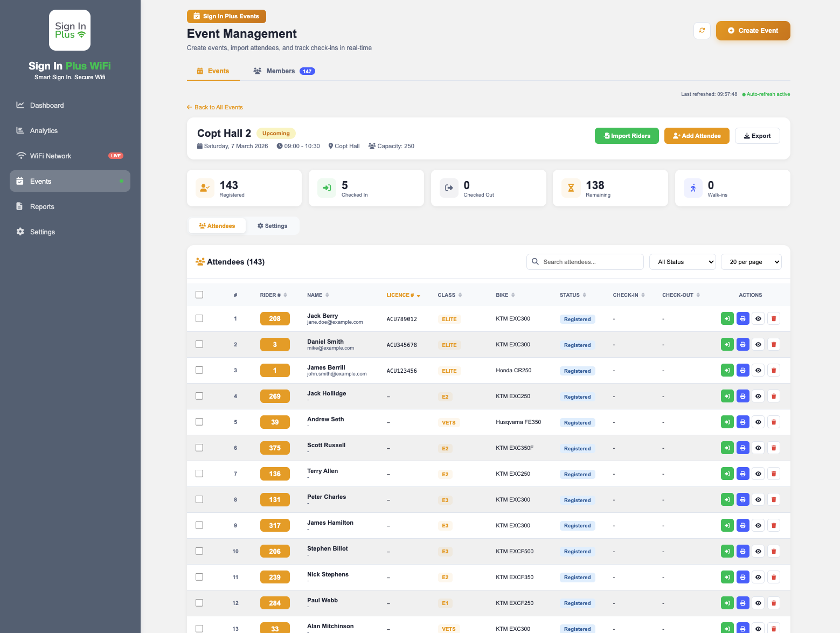Click the refresh icon beside Create Event
This screenshot has width=840, height=633.
702,31
